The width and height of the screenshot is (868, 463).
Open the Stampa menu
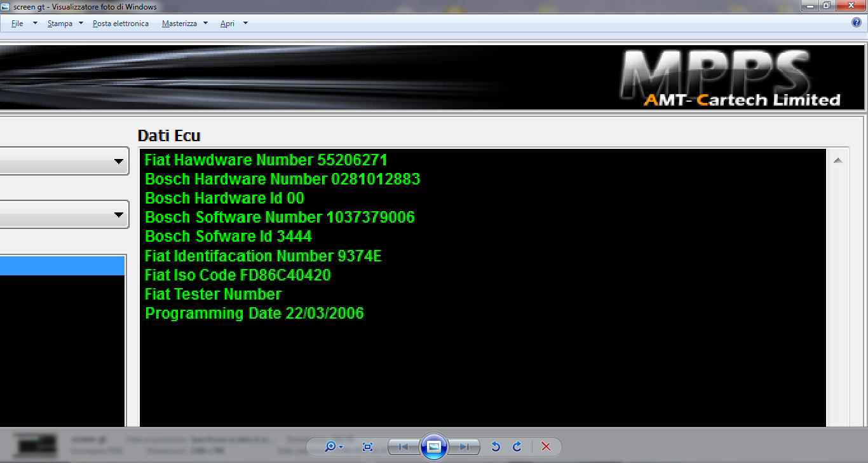click(x=60, y=24)
